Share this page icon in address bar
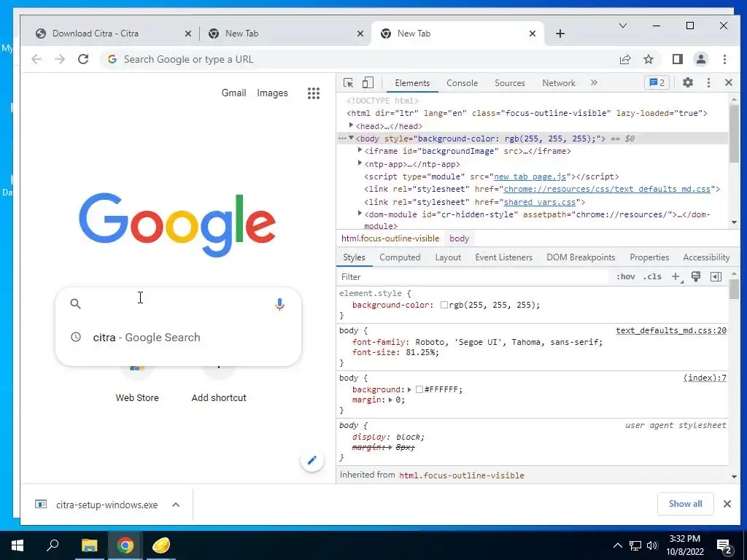Screen dimensions: 747x560 (x=625, y=59)
